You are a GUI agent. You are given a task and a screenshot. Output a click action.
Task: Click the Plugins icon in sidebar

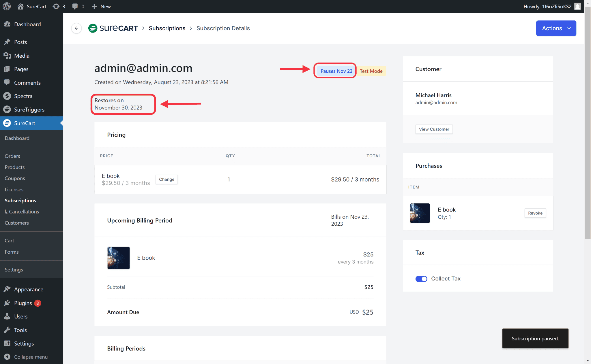click(x=7, y=303)
